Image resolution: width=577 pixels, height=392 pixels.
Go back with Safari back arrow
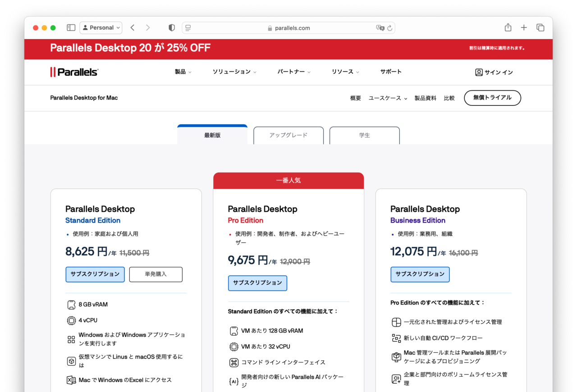pyautogui.click(x=133, y=27)
